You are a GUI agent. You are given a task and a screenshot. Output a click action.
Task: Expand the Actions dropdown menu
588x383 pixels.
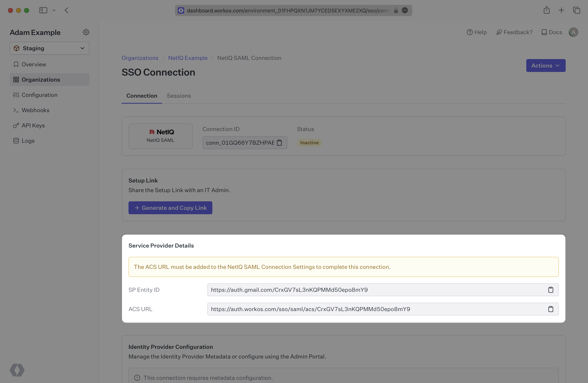(x=546, y=66)
